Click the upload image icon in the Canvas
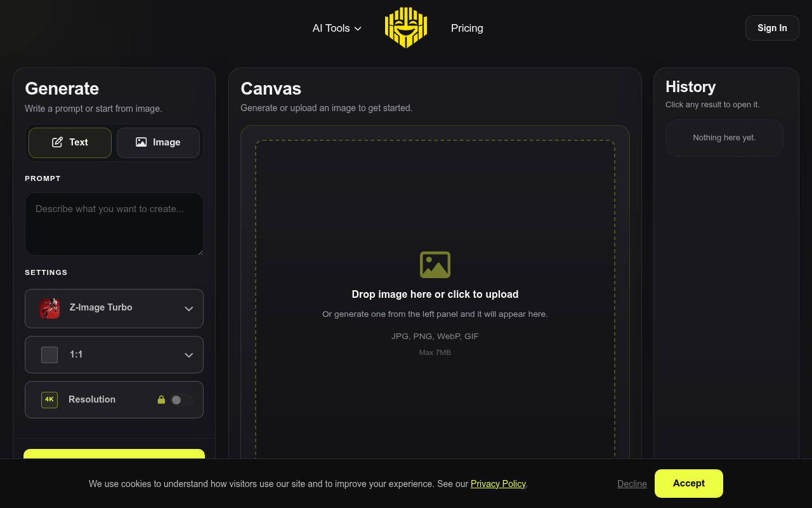Image resolution: width=812 pixels, height=508 pixels. (435, 264)
